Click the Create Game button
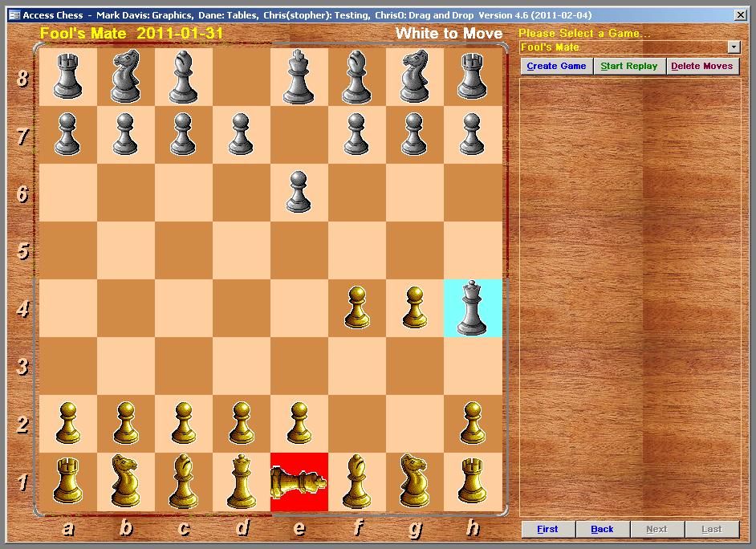Viewport: 756px width, 549px height. pyautogui.click(x=556, y=66)
